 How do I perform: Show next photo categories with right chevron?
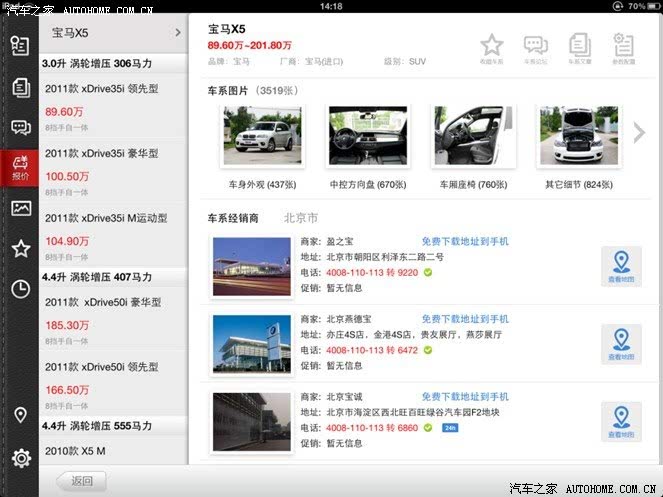pos(639,133)
